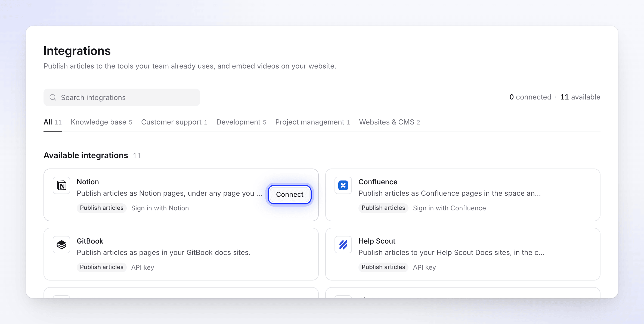Click 'Sign in with Notion' text
644x324 pixels.
(160, 208)
